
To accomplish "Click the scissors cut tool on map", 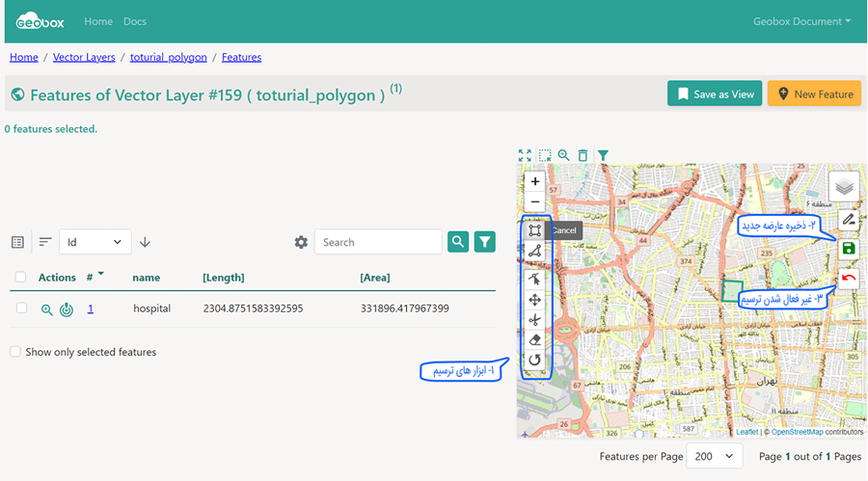I will click(534, 320).
